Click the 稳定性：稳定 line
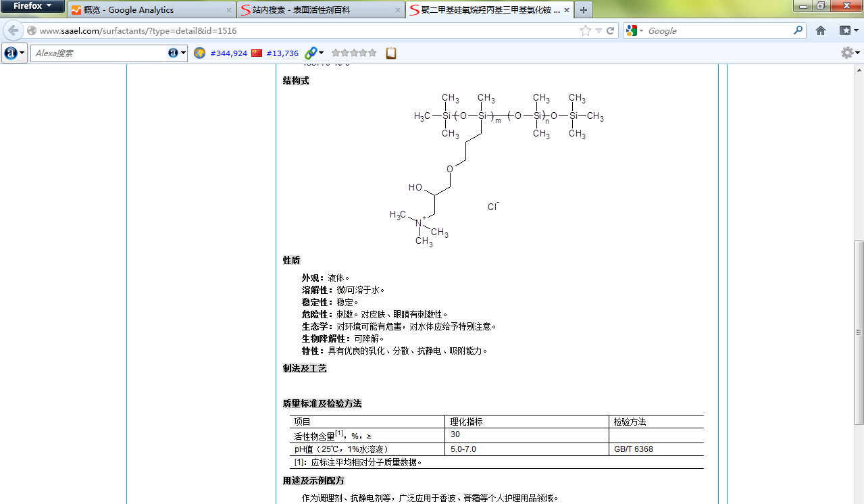This screenshot has height=504, width=864. 330,302
